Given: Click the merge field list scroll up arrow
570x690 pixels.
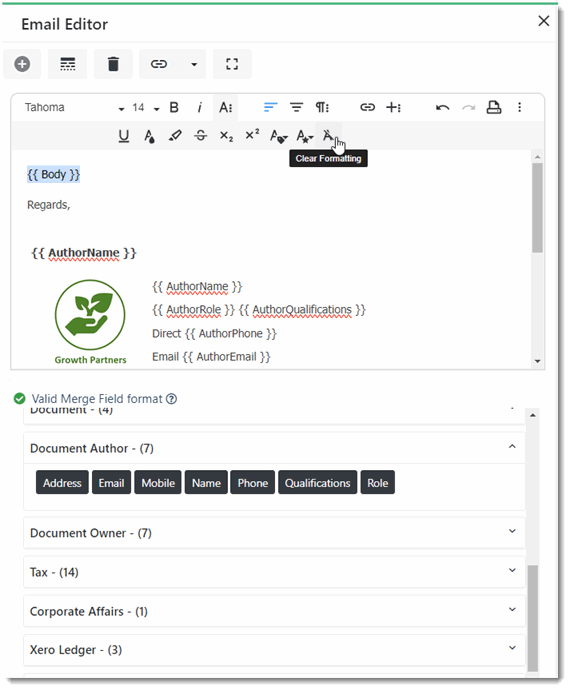Looking at the screenshot, I should pyautogui.click(x=533, y=415).
